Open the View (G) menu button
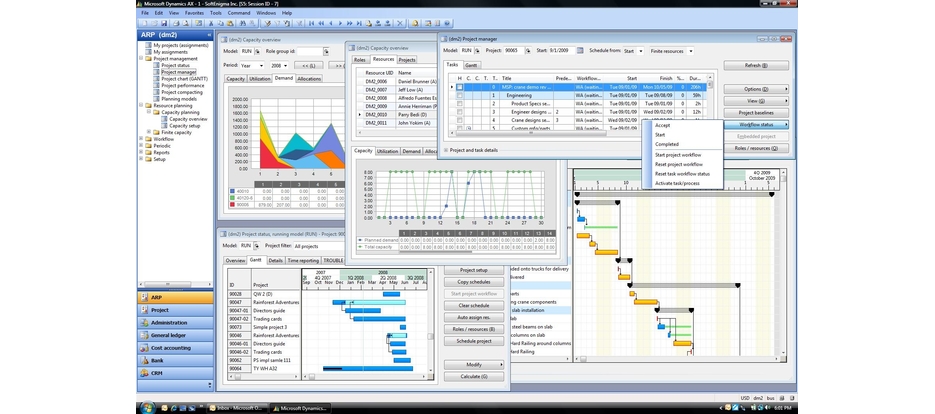Screen dimensions: 935x414 (756, 101)
